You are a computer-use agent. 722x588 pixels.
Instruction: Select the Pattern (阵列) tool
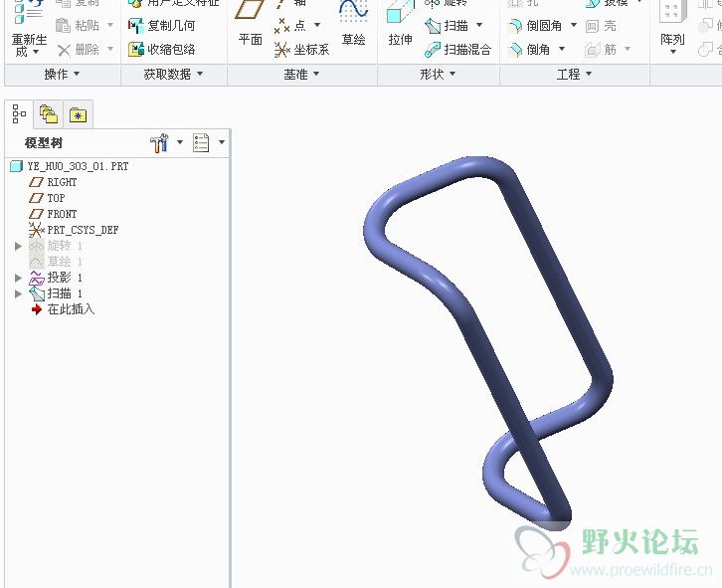click(672, 23)
